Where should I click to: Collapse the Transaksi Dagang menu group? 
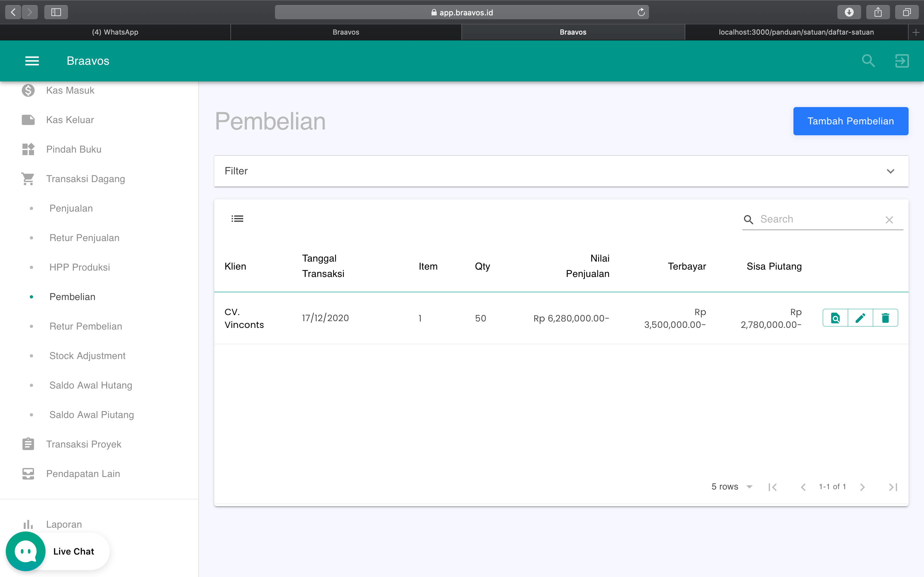click(86, 179)
